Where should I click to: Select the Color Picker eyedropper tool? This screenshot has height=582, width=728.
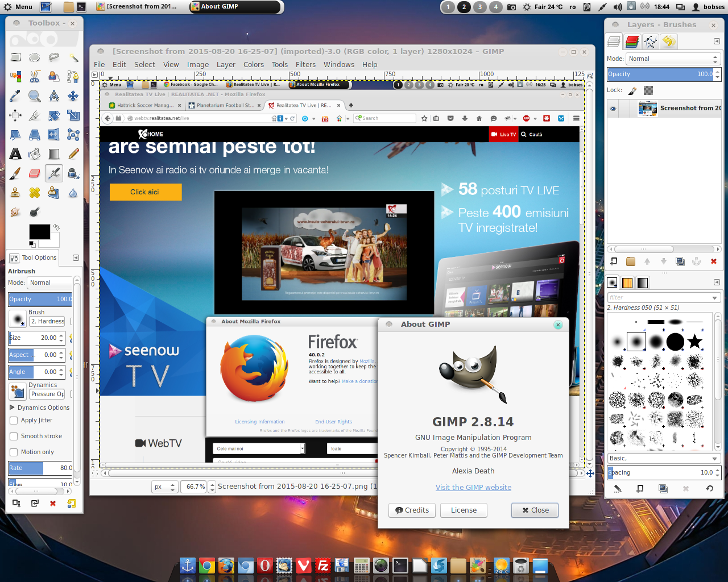pos(15,96)
